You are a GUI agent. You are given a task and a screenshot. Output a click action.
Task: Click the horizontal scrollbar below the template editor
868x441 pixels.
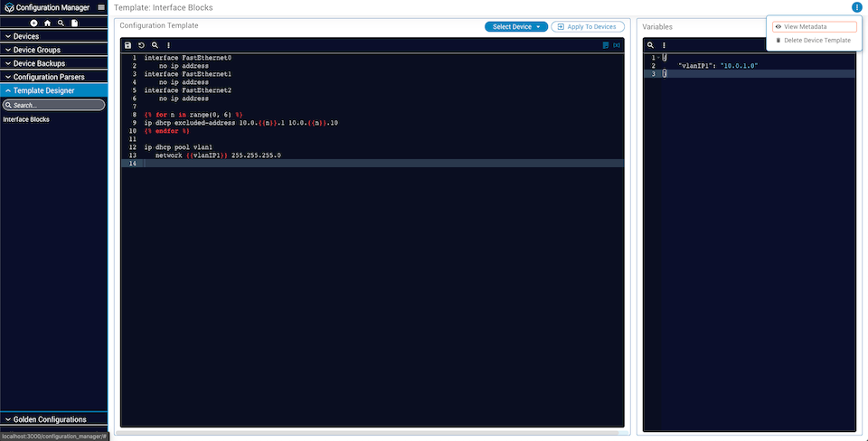coord(371,432)
